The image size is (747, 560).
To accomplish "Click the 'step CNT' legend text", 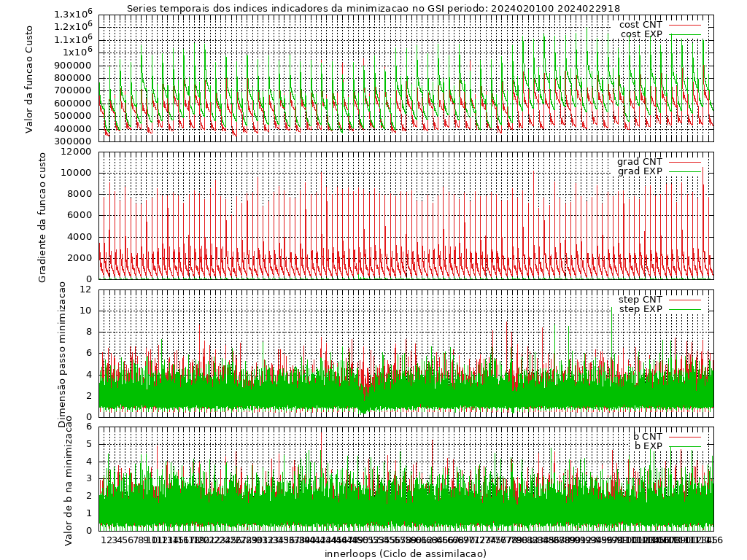I will click(640, 300).
